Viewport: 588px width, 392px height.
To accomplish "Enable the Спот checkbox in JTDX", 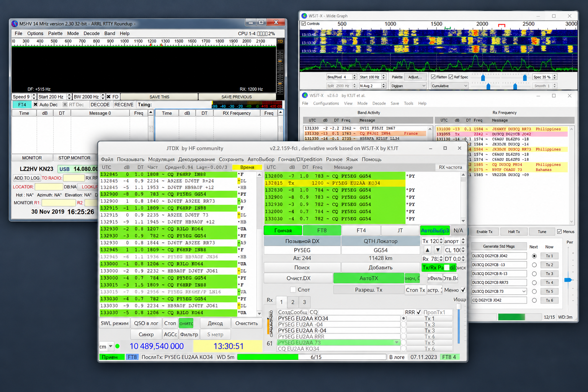I will (x=293, y=290).
